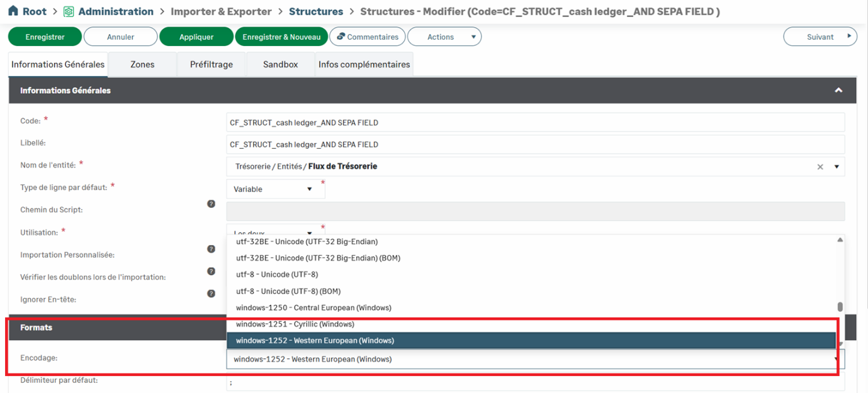
Task: Click the Root home icon
Action: [13, 11]
